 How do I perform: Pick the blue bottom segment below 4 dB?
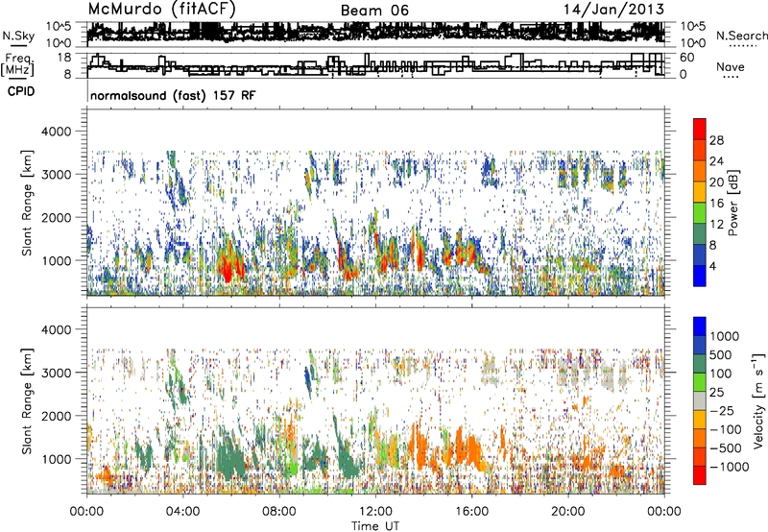[x=700, y=277]
